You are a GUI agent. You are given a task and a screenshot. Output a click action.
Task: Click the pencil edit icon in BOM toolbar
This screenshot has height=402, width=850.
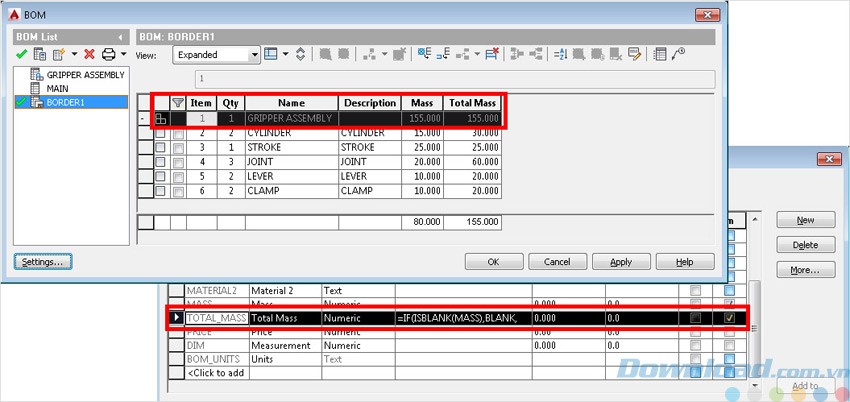pos(632,54)
